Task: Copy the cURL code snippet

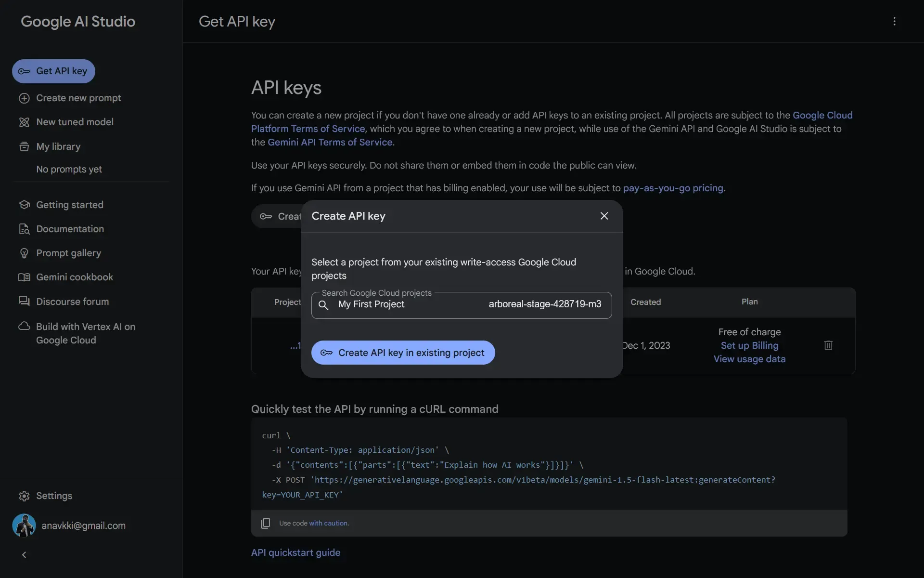Action: tap(265, 523)
